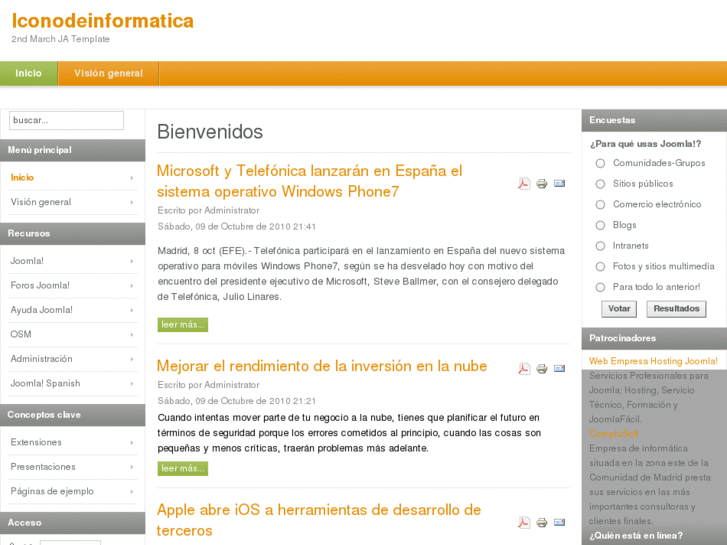
Task: Click the '¿Quién está en línea?' heading
Action: 636,536
